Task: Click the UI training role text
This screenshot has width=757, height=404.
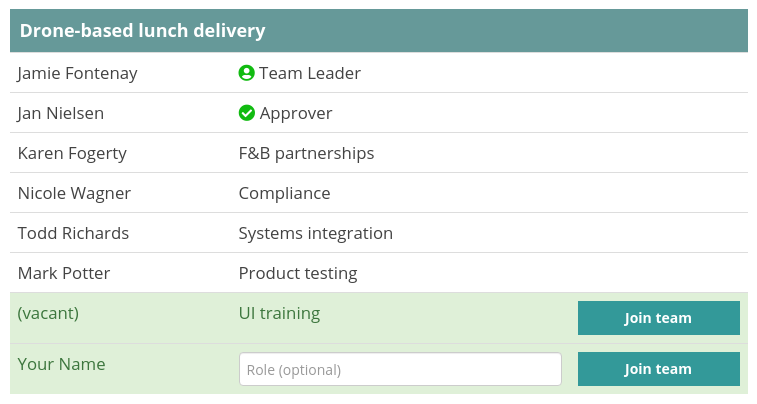Action: pyautogui.click(x=279, y=314)
